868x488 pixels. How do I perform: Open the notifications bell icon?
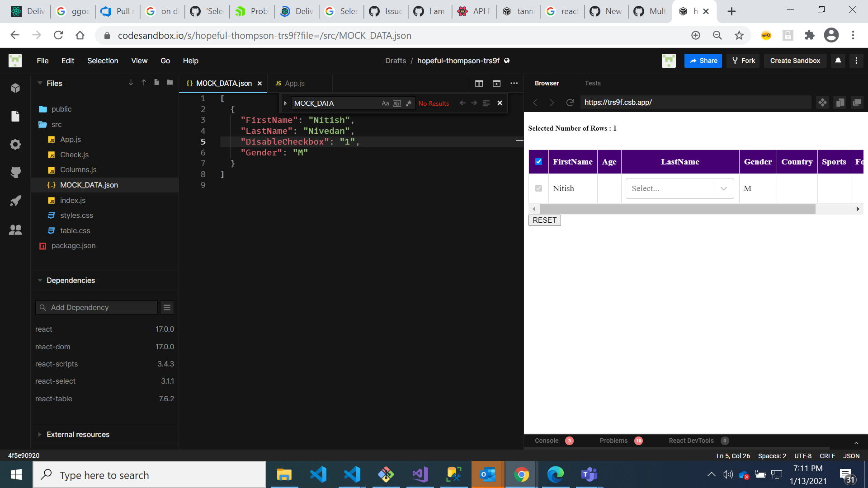point(838,61)
